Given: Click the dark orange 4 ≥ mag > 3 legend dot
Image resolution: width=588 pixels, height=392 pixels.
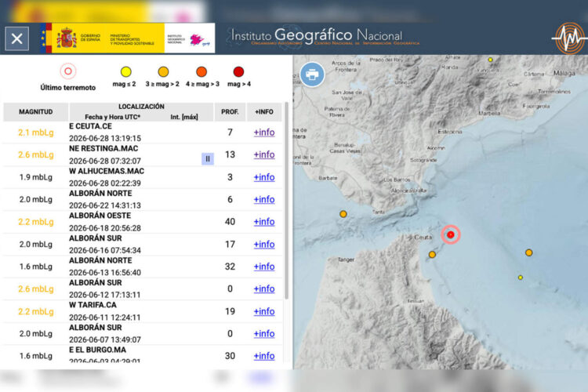Looking at the screenshot, I should [x=201, y=71].
